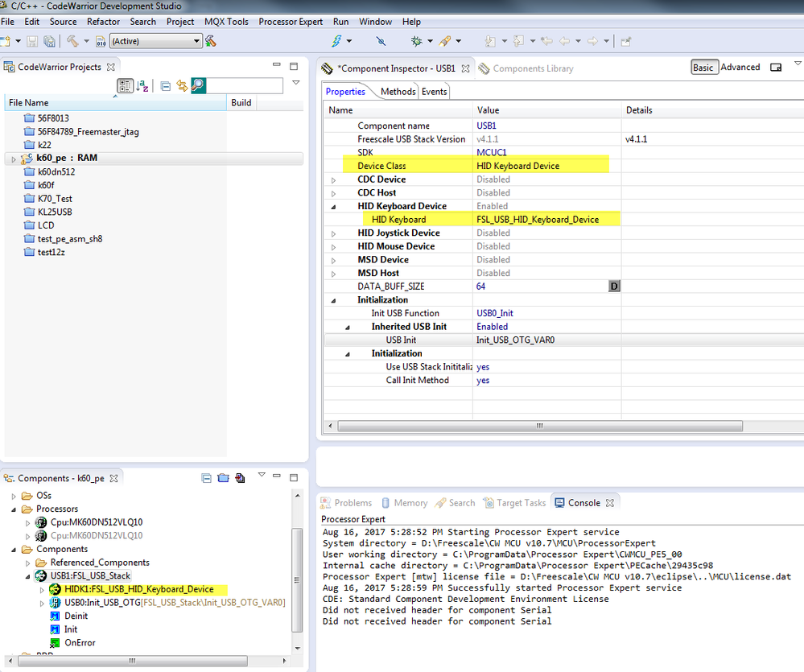
Task: Expand the HIDK1:FSL_USB_HID_Keyboard_Device tree node
Action: [43, 589]
